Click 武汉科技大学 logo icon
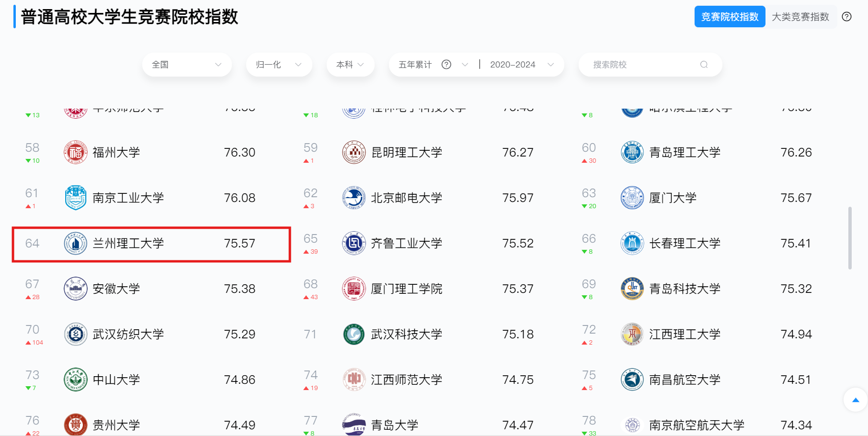The height and width of the screenshot is (436, 868). [354, 334]
